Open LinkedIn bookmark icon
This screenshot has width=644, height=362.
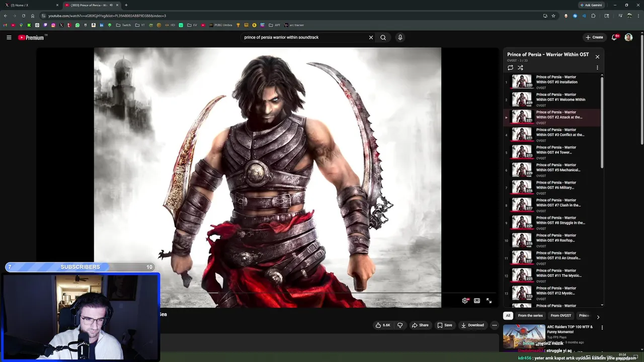[102, 25]
